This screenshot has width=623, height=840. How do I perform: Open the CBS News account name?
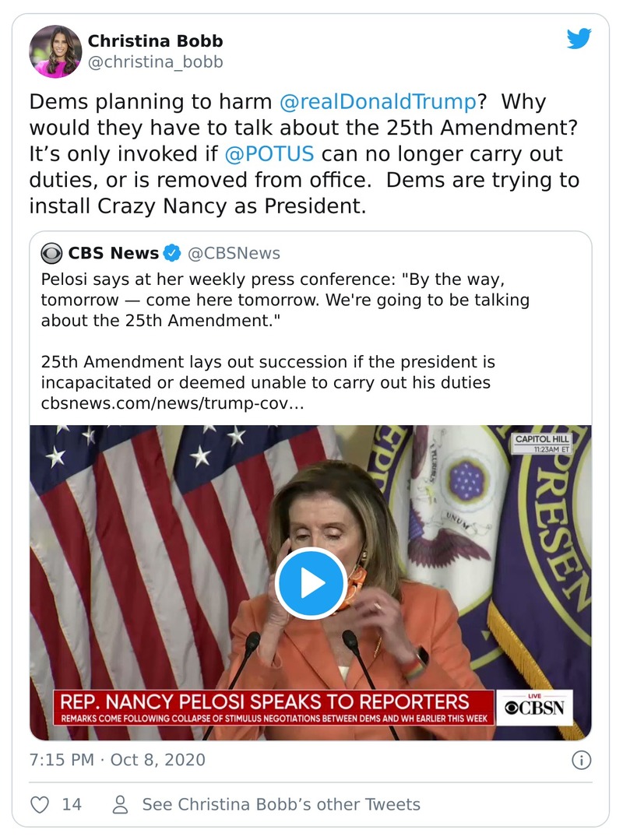coord(113,253)
